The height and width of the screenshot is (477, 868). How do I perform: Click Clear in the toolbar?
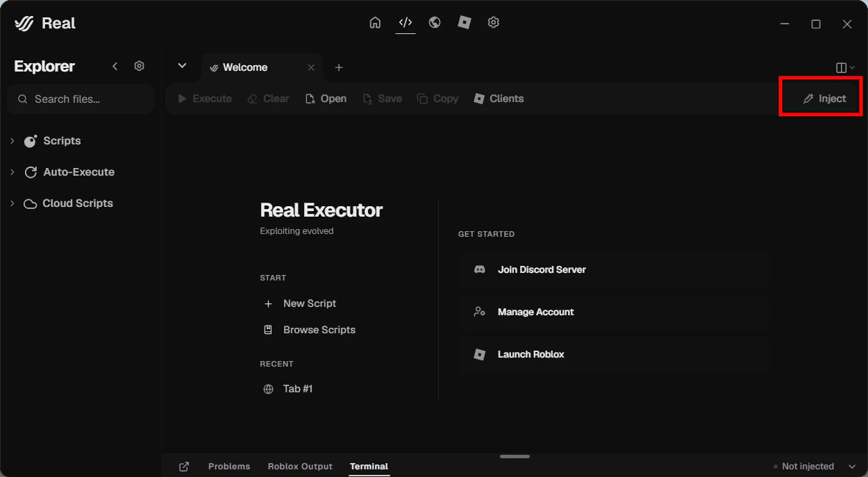pyautogui.click(x=268, y=99)
